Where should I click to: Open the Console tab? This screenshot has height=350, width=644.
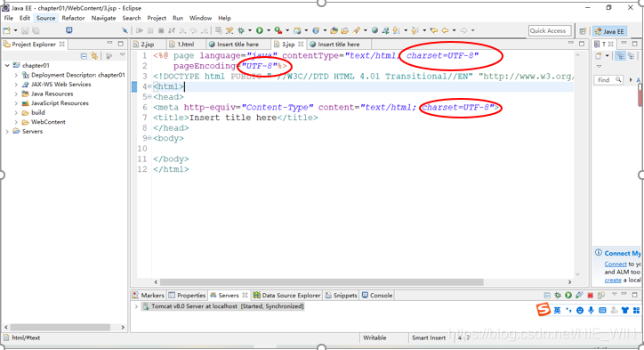[x=377, y=296]
